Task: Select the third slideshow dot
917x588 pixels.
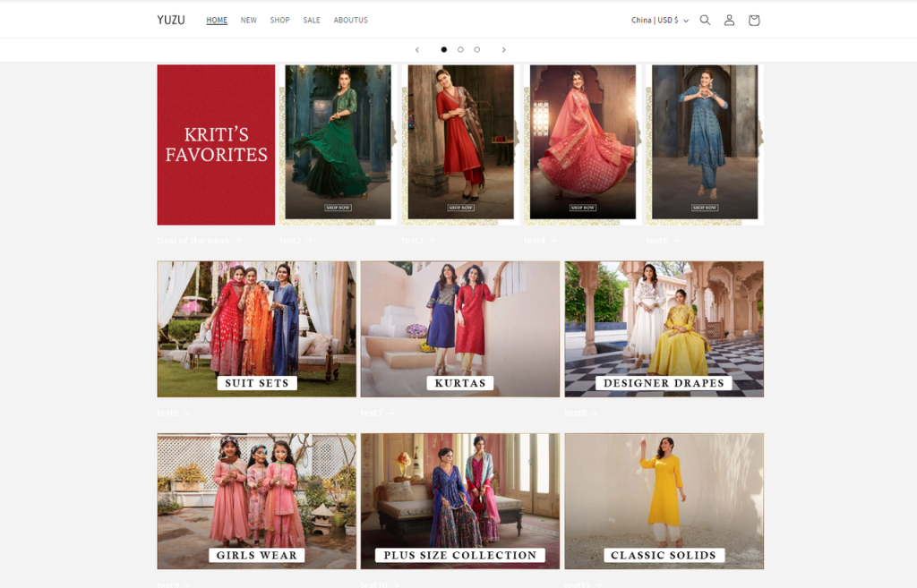Action: [476, 50]
